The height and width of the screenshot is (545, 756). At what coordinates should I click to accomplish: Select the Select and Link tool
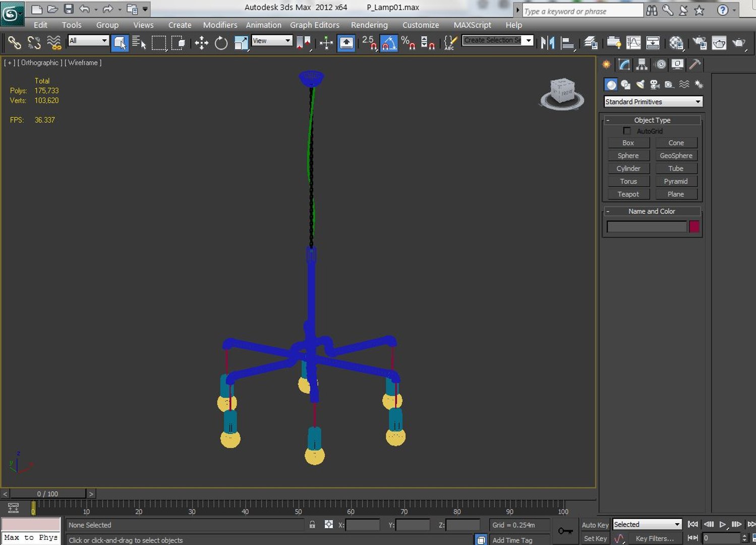(x=14, y=43)
